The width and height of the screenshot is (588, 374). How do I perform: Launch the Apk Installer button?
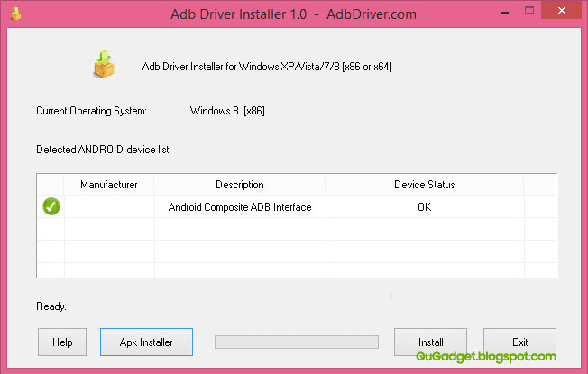tap(146, 342)
